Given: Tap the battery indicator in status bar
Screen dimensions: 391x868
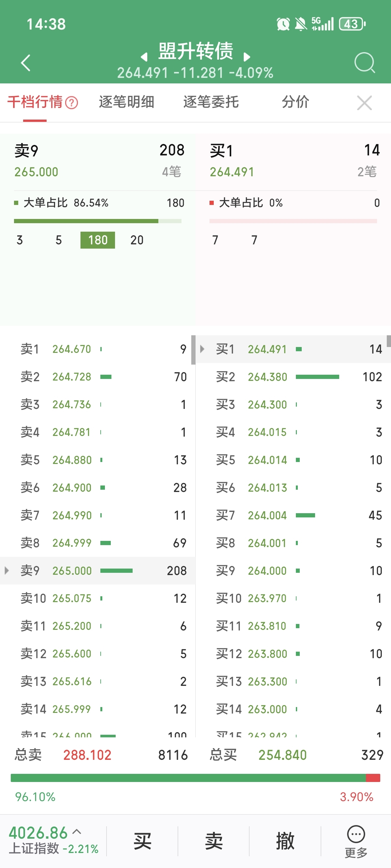Looking at the screenshot, I should click(352, 24).
